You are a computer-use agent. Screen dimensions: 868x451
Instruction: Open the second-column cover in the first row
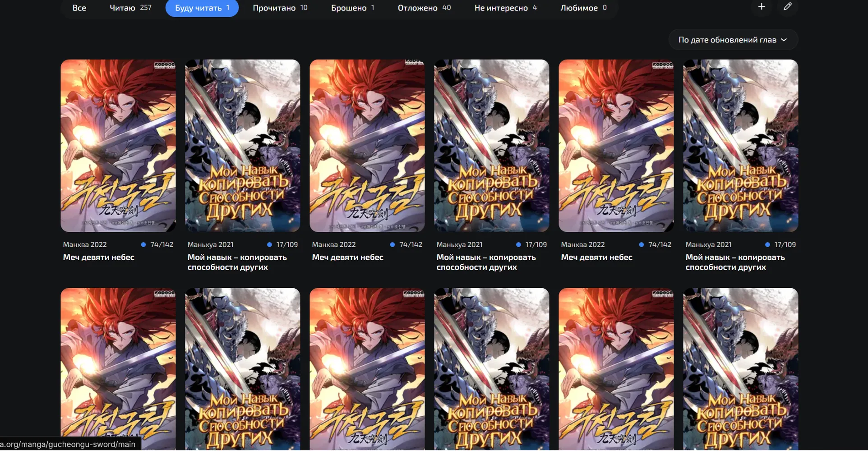click(243, 146)
